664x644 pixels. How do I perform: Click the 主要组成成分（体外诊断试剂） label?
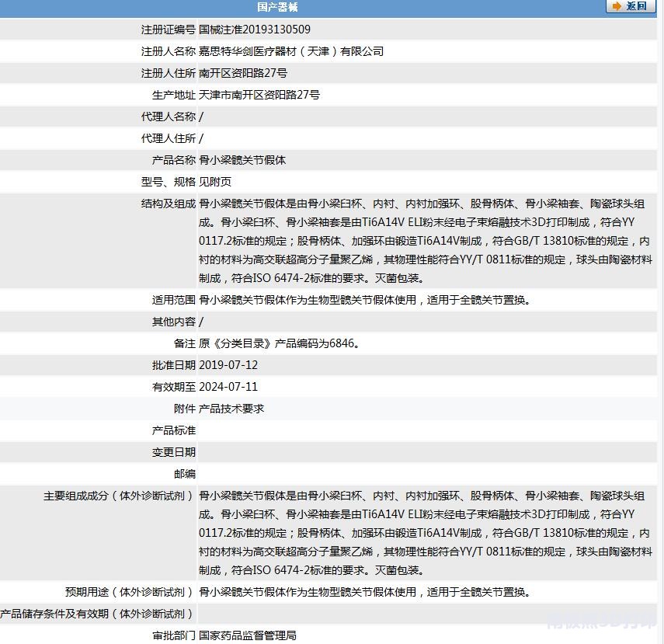pos(119,496)
